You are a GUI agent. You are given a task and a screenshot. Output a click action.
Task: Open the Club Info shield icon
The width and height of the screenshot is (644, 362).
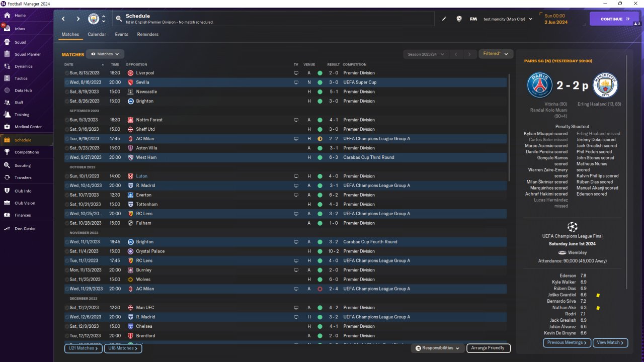coord(7,191)
